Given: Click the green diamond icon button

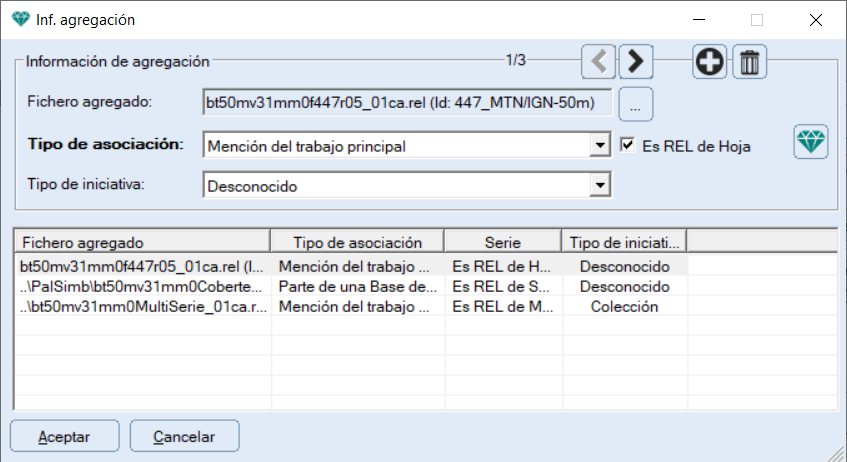Looking at the screenshot, I should point(811,142).
